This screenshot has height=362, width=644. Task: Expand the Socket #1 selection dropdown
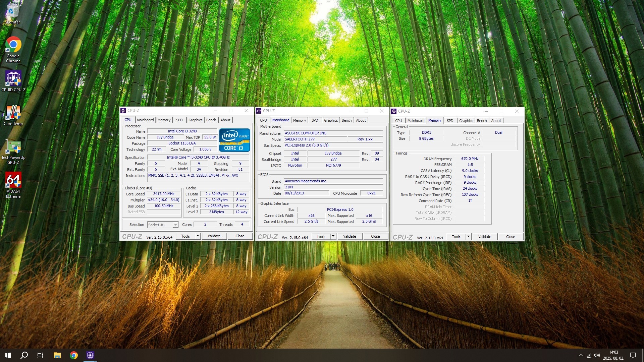pyautogui.click(x=175, y=225)
